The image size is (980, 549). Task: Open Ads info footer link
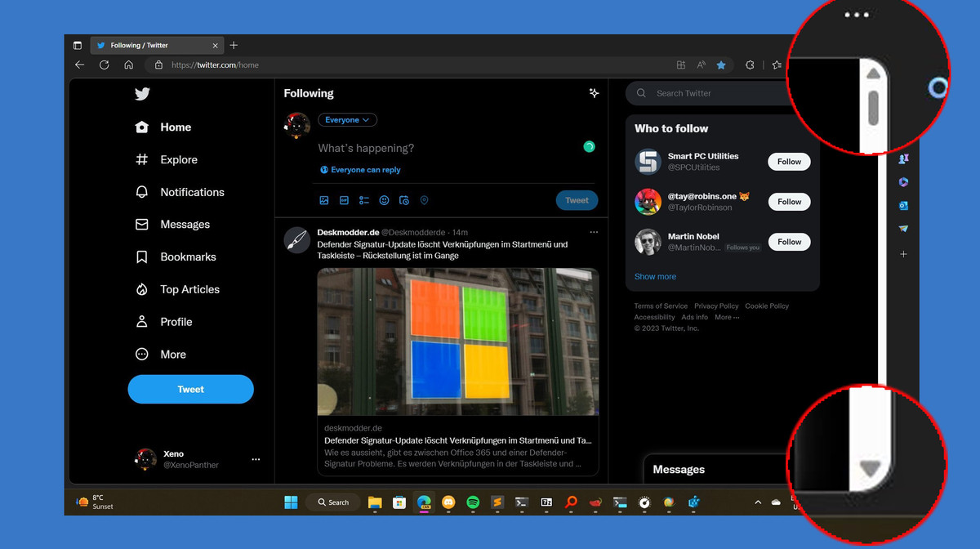pyautogui.click(x=695, y=317)
